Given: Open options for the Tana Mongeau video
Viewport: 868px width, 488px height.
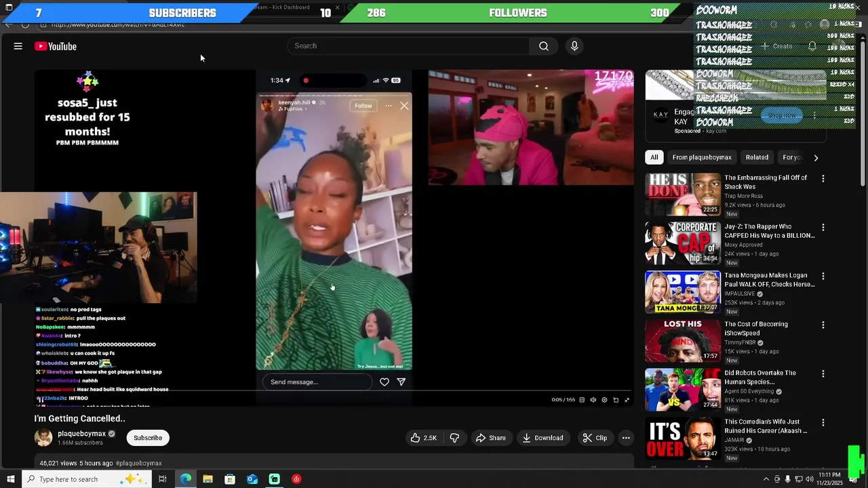Looking at the screenshot, I should tap(823, 276).
